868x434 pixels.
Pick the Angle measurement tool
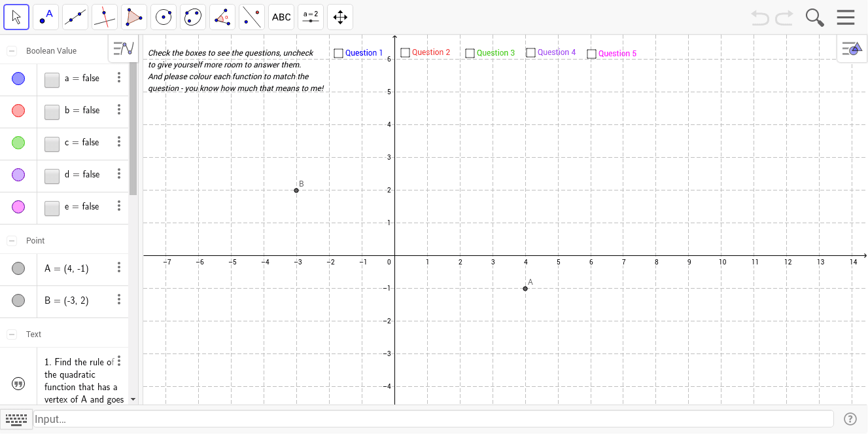[222, 17]
